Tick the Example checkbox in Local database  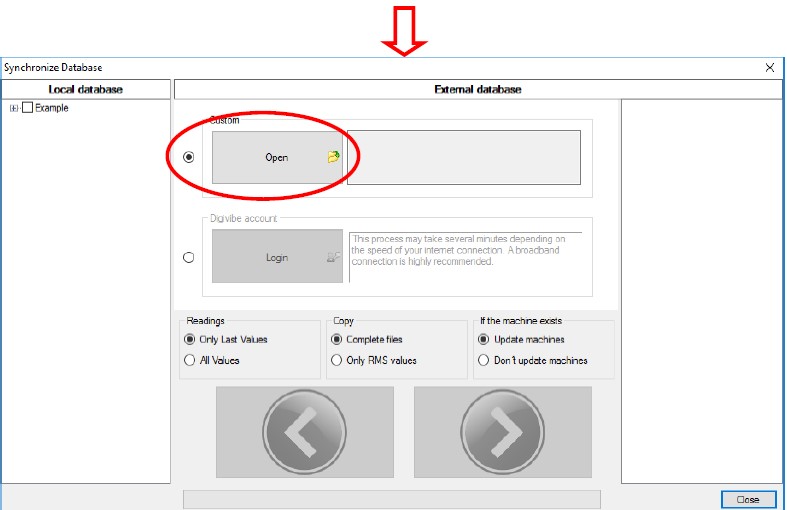tap(28, 107)
